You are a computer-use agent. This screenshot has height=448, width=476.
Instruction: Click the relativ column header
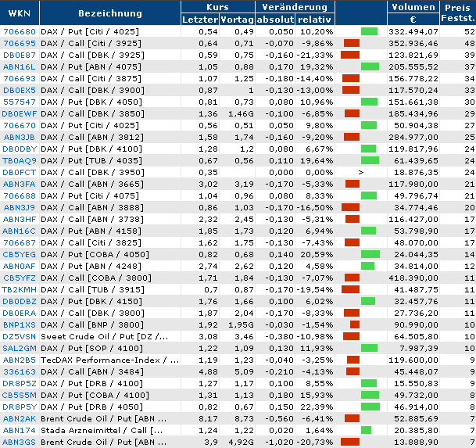pyautogui.click(x=315, y=20)
